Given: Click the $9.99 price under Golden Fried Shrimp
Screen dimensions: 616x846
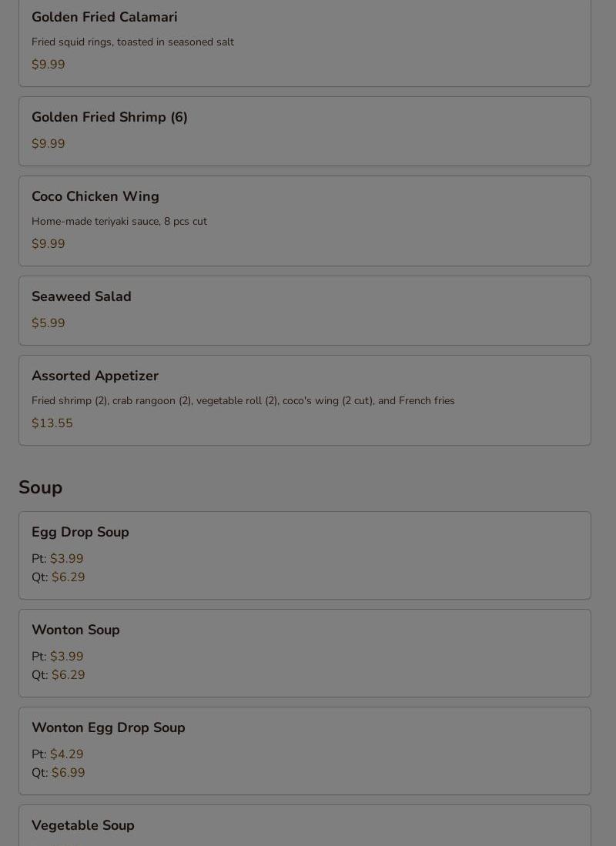Looking at the screenshot, I should tap(49, 144).
